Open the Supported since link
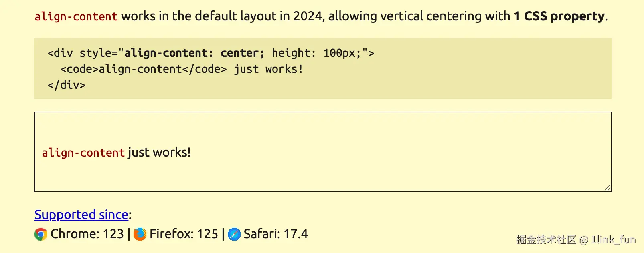The width and height of the screenshot is (644, 253). pyautogui.click(x=81, y=215)
